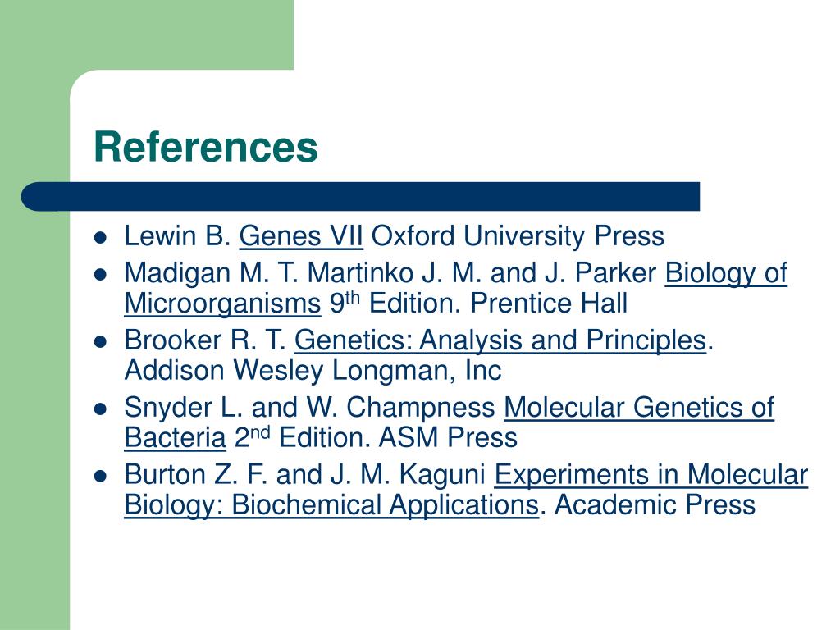The height and width of the screenshot is (630, 840).
Task: Open the underlined Genes VII title
Action: click(x=301, y=236)
